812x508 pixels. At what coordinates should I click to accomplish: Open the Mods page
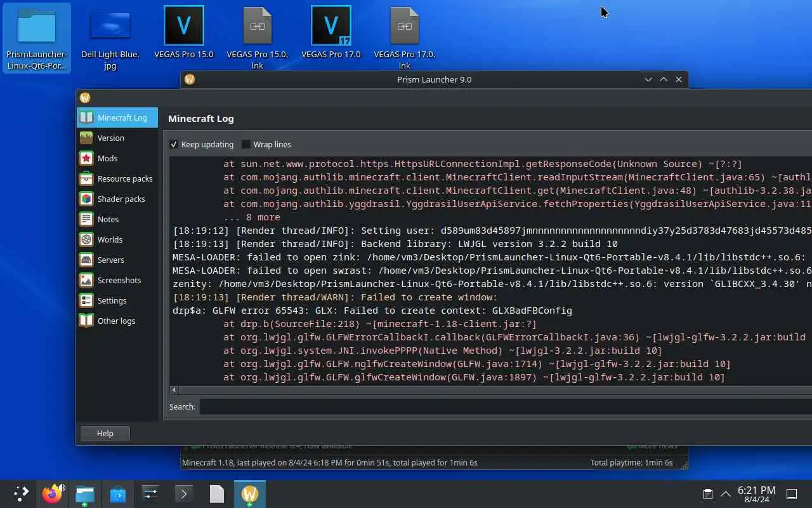(x=117, y=158)
